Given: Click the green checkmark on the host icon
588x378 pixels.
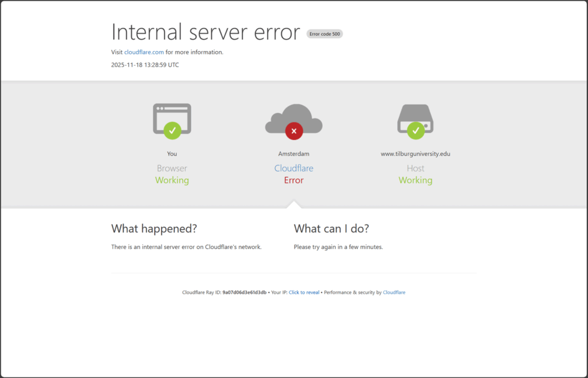Looking at the screenshot, I should pos(415,130).
